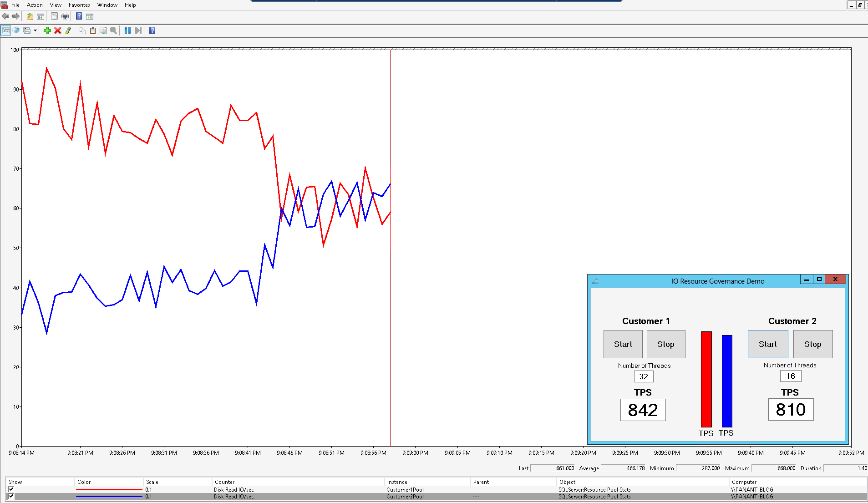This screenshot has height=503, width=868.
Task: Select the Customer2Pool counter row
Action: (405, 497)
